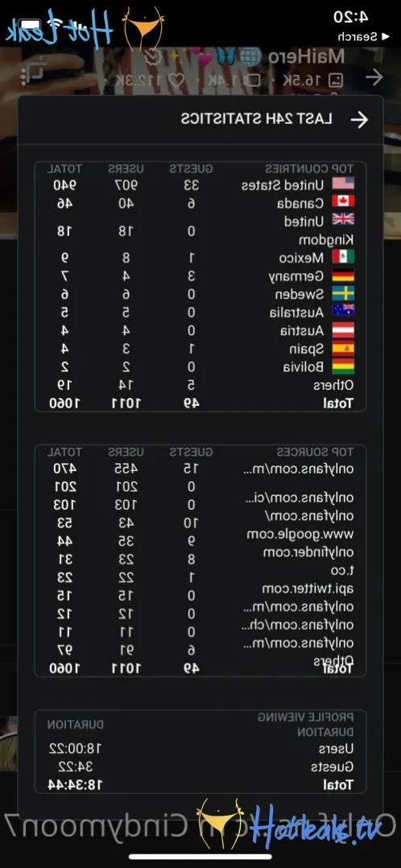Click the Bolivia flag icon
401x868 pixels.
click(343, 367)
